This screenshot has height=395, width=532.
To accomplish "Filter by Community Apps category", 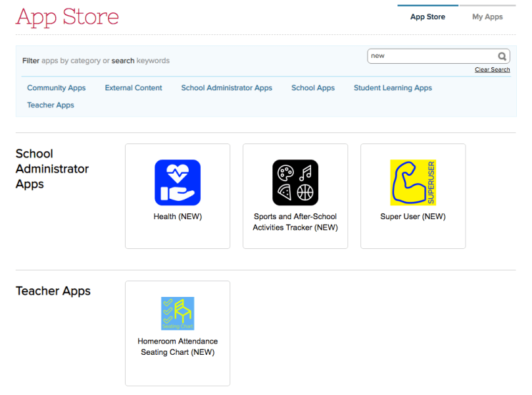I will coord(57,88).
